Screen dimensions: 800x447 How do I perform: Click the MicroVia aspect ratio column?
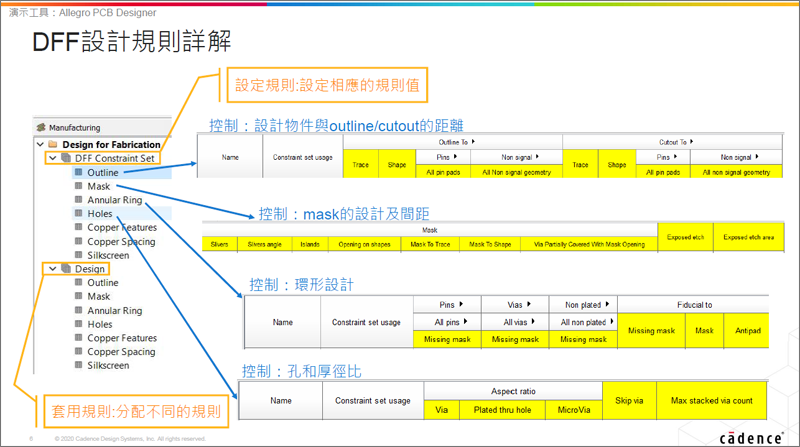click(x=573, y=410)
